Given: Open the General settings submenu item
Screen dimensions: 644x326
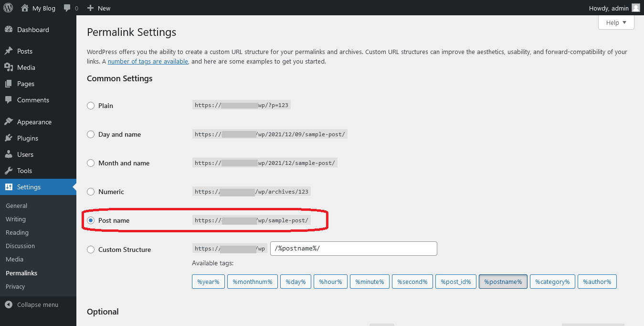Looking at the screenshot, I should tap(16, 206).
